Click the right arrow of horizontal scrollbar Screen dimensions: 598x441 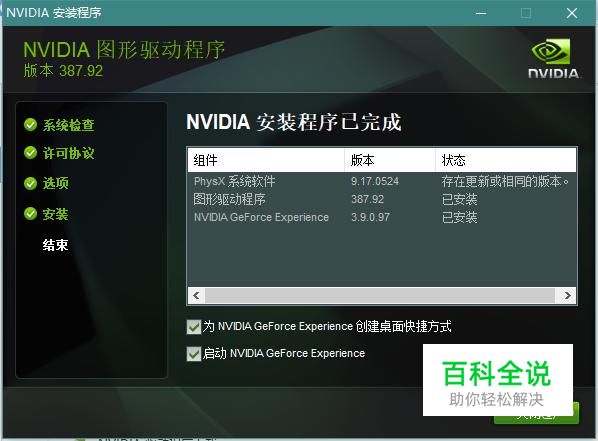tap(567, 295)
